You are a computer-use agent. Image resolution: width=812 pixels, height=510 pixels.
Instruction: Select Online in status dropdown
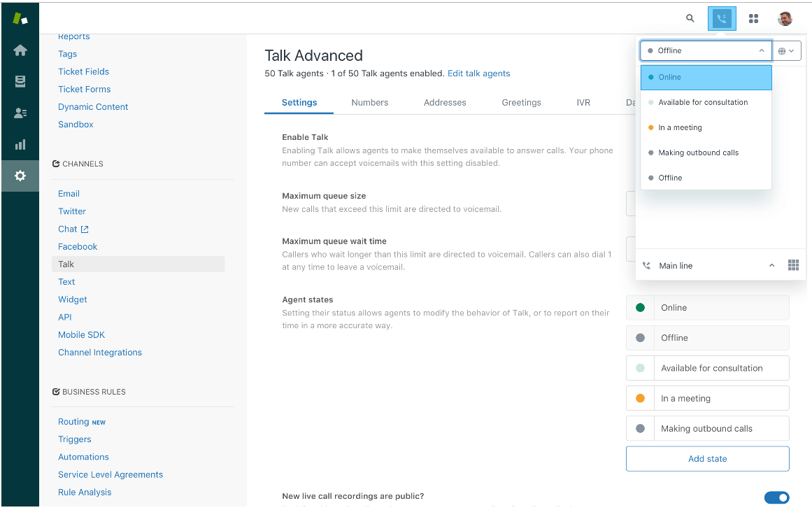coord(706,77)
